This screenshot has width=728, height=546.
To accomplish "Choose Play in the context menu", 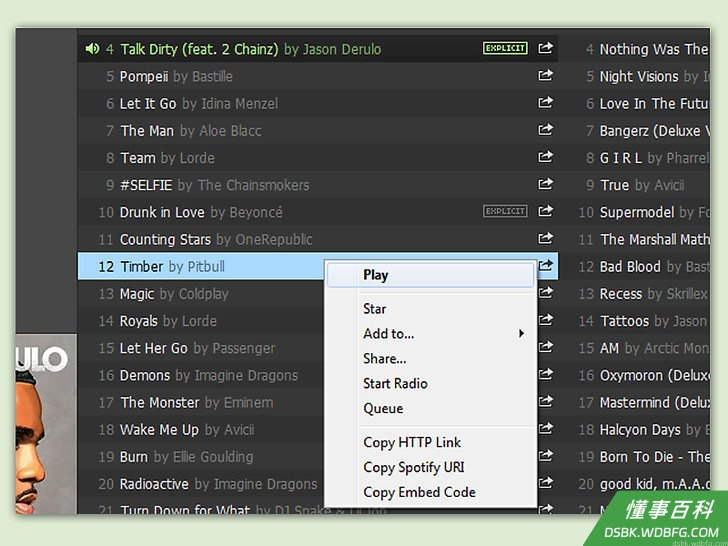I will [431, 275].
